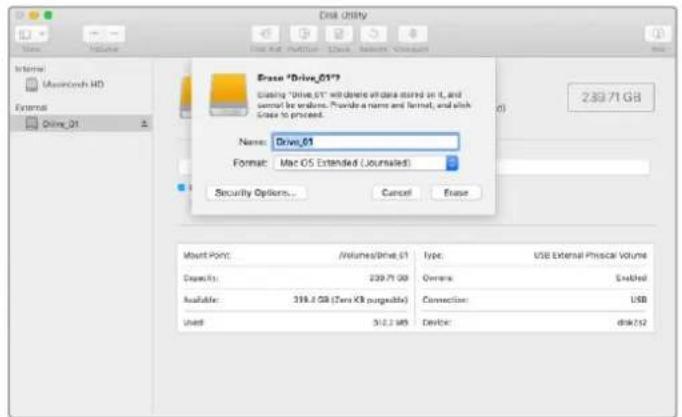Image resolution: width=682 pixels, height=417 pixels.
Task: Click the remove Volume minus icon
Action: (114, 34)
